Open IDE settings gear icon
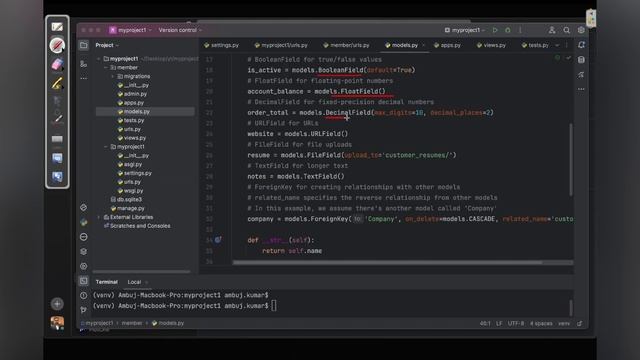The height and width of the screenshot is (360, 640). coord(581,30)
